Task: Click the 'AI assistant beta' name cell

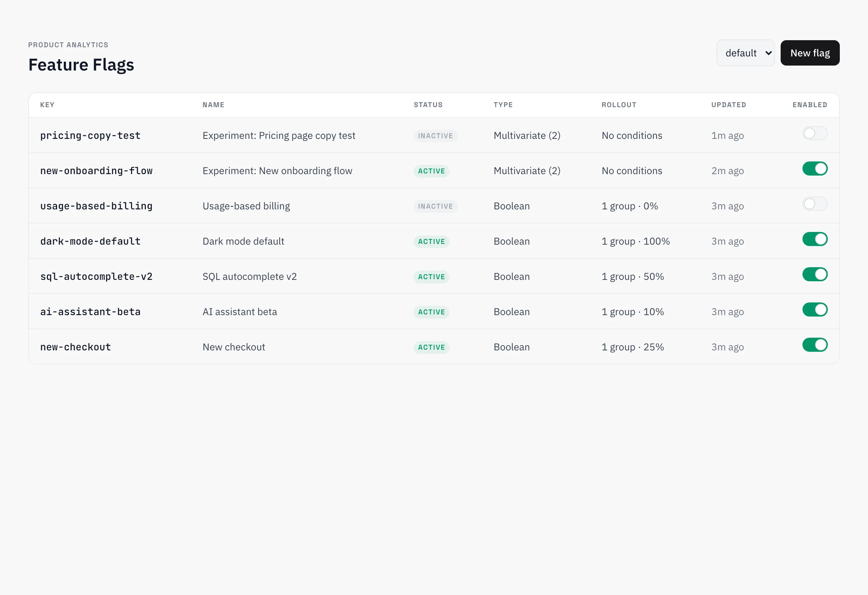Action: [x=240, y=312]
